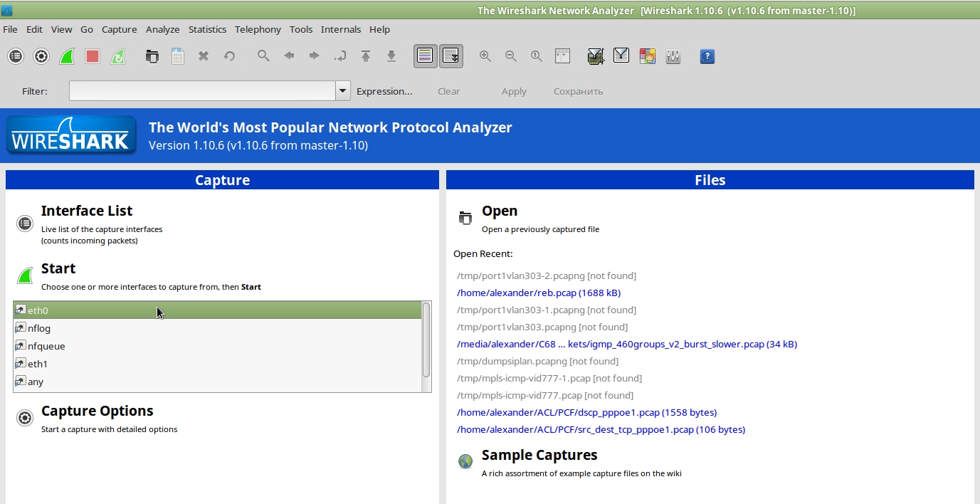Open the Statistics menu
Screen dimensions: 980x504
207,29
